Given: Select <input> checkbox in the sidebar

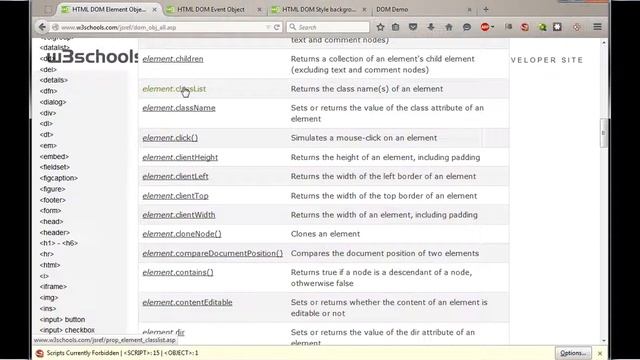Looking at the screenshot, I should (67, 330).
